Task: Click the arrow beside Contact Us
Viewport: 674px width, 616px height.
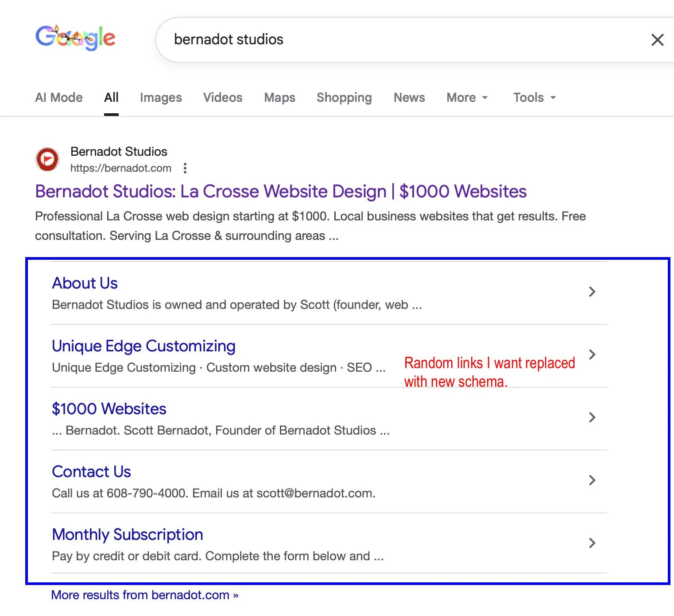Action: click(592, 480)
